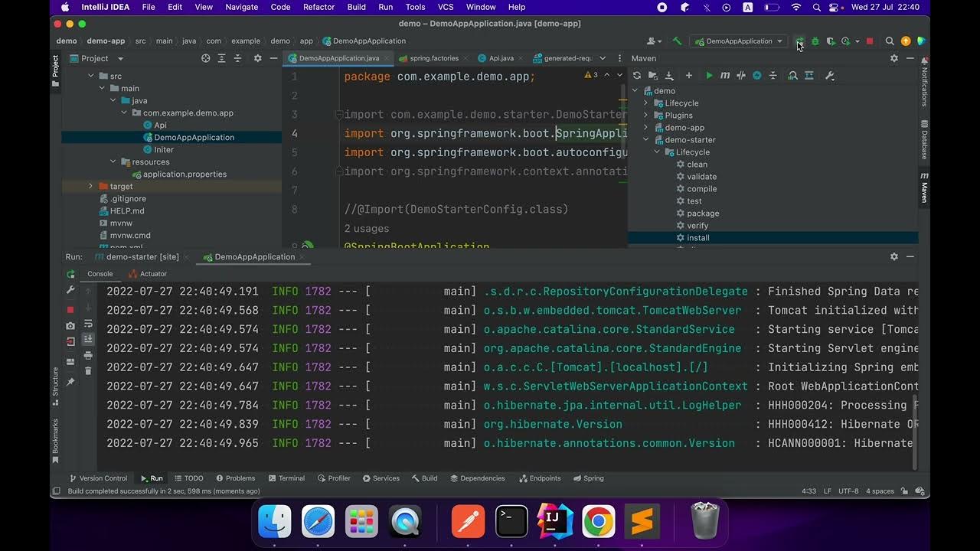Expand the demo-app node in Maven tree

pos(645,128)
